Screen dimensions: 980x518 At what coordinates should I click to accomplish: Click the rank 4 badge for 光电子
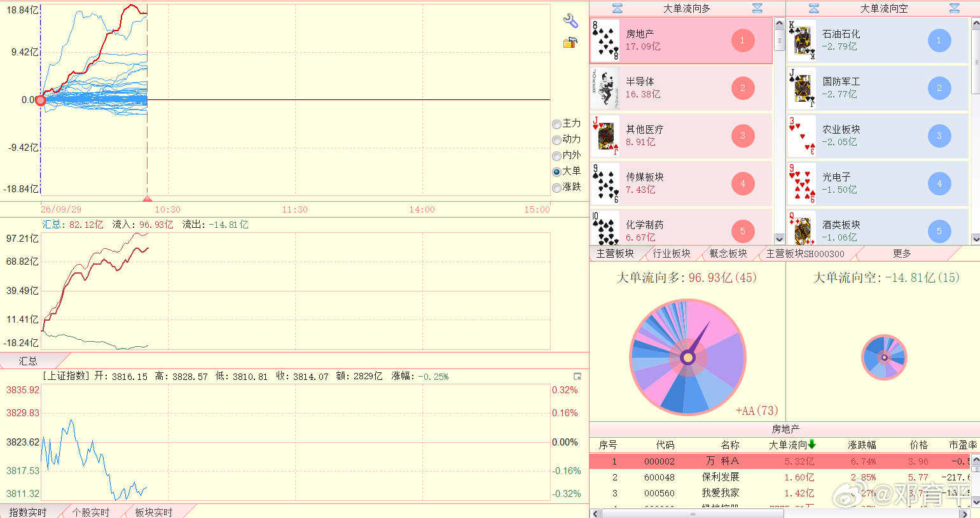(x=939, y=183)
